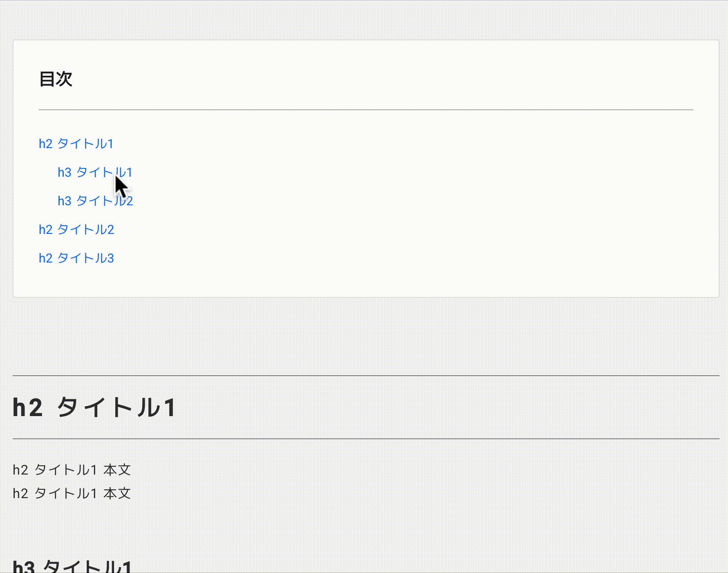Click the space between h2 タイトル2 and h2 タイトル3

pos(76,243)
